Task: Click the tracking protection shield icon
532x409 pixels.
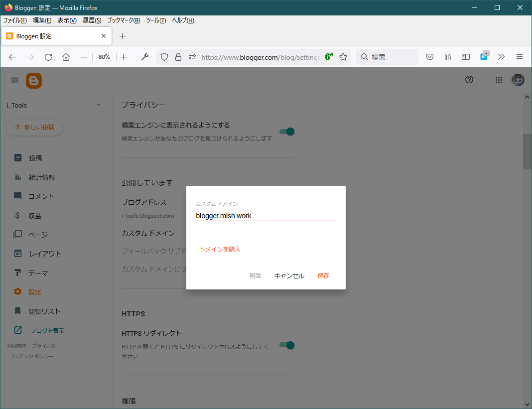Action: (x=164, y=57)
